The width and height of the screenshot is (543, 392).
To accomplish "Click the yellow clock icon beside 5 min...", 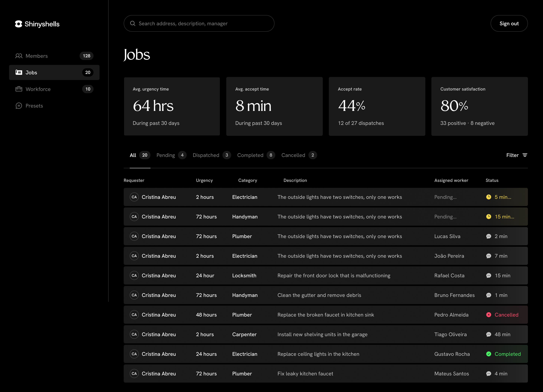I will click(489, 197).
